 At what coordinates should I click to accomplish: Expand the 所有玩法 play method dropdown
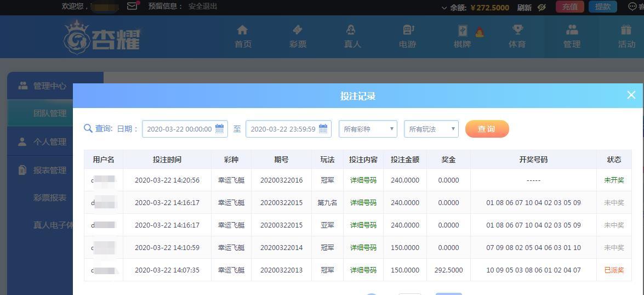(x=431, y=129)
